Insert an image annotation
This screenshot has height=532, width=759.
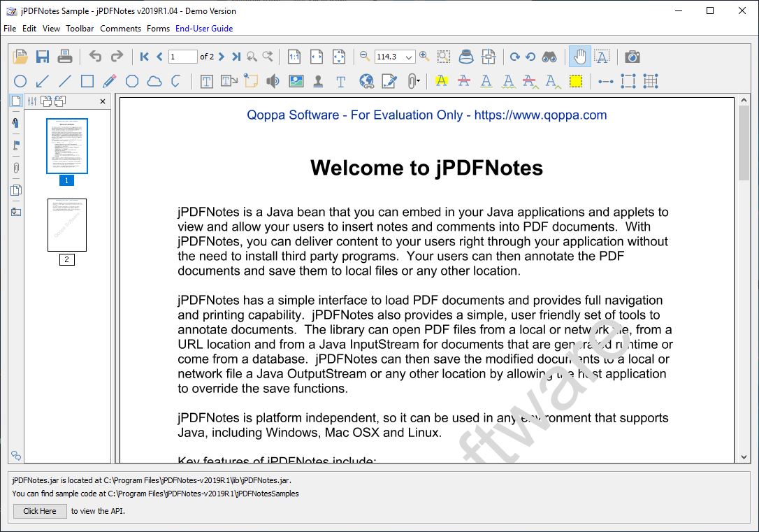pos(296,81)
